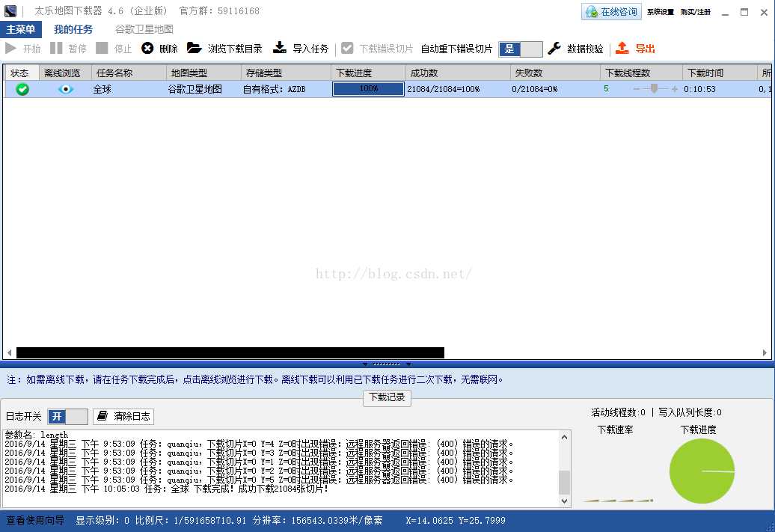Sort by 失败数 column header
The height and width of the screenshot is (532, 775).
[x=556, y=73]
